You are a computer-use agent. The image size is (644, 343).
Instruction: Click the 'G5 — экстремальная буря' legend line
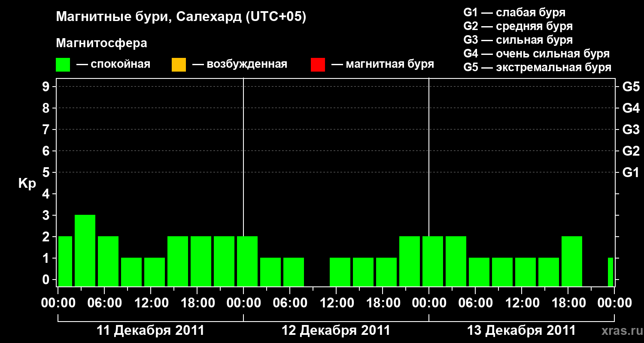pyautogui.click(x=537, y=67)
